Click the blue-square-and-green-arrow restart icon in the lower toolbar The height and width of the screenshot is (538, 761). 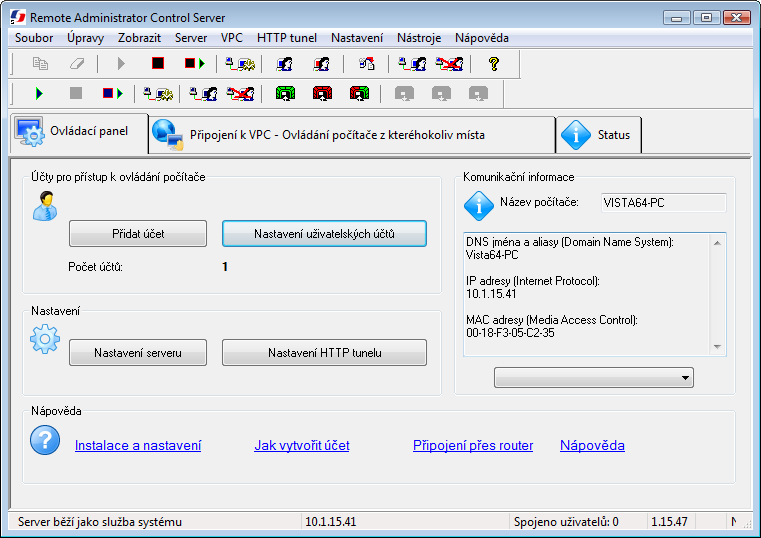tap(113, 93)
